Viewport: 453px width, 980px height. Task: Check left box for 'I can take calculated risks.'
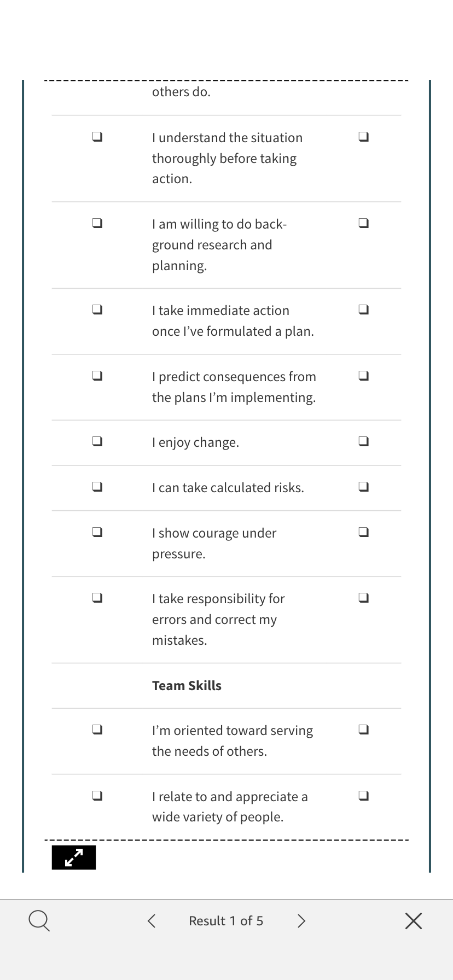click(x=97, y=487)
